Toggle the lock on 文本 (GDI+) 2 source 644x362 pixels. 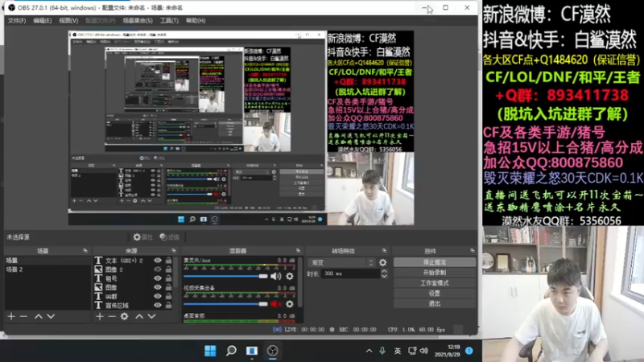[168, 260]
